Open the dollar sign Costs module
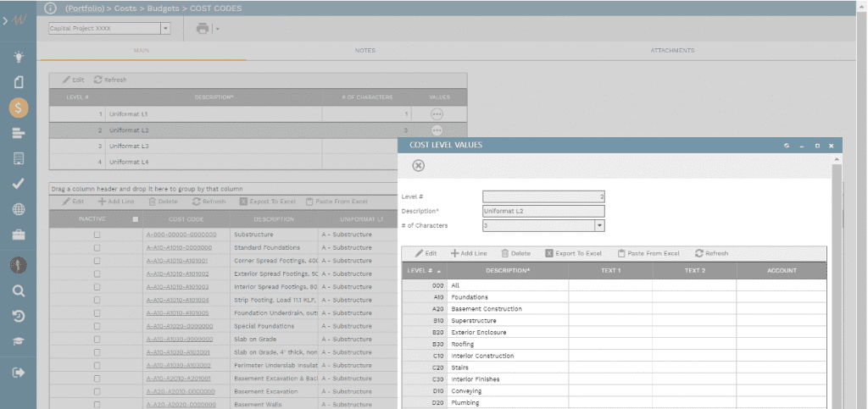The height and width of the screenshot is (409, 868). click(19, 108)
